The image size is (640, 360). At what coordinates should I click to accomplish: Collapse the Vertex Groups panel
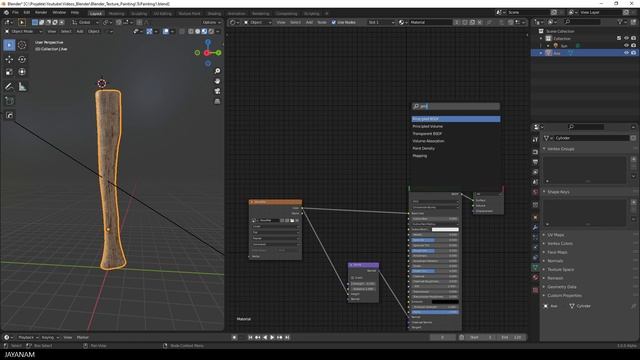[x=561, y=149]
